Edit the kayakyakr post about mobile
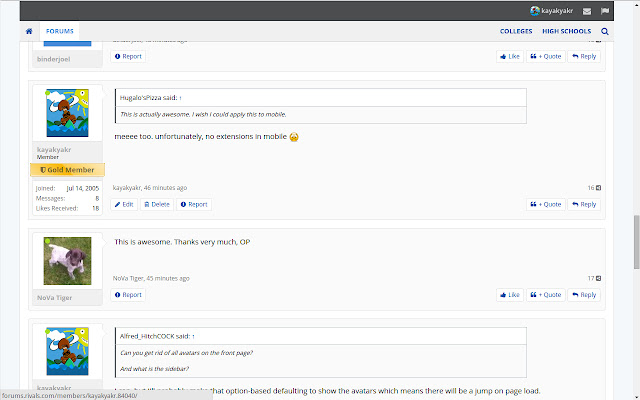640x400 pixels. click(124, 204)
